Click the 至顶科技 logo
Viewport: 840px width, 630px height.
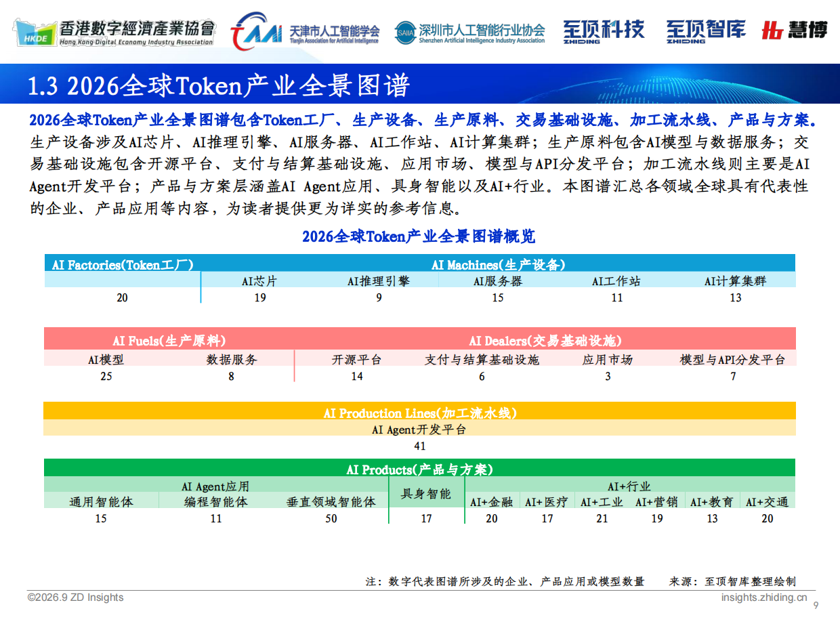604,30
